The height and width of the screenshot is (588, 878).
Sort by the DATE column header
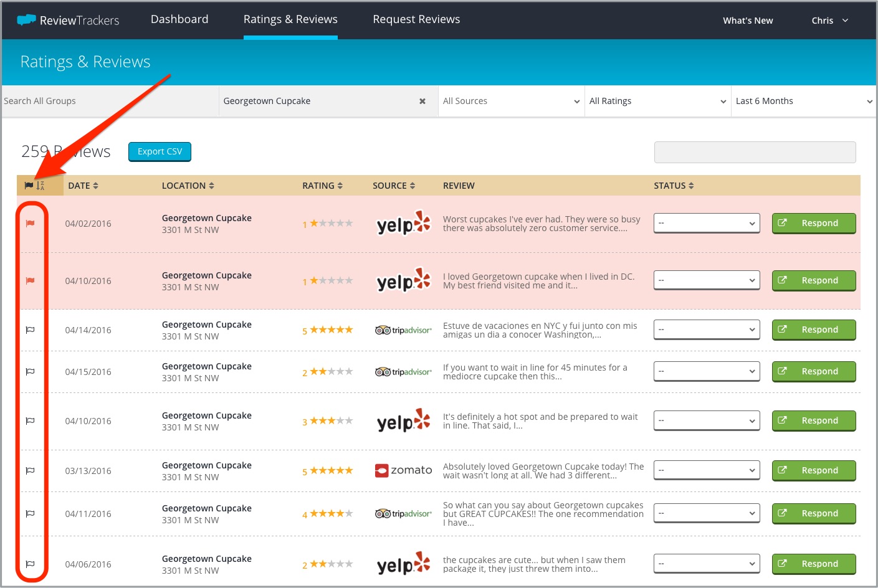83,186
